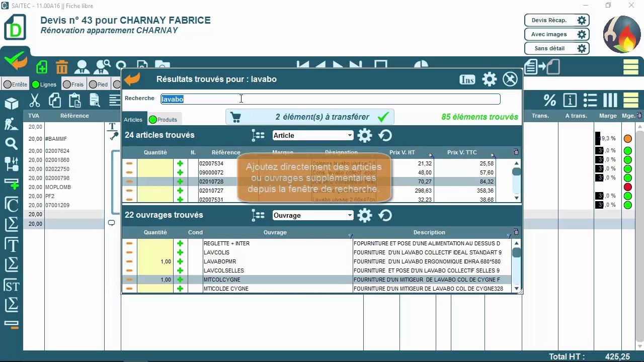Viewport: 644px width, 362px height.
Task: Select the Entête radio tab
Action: click(x=16, y=84)
